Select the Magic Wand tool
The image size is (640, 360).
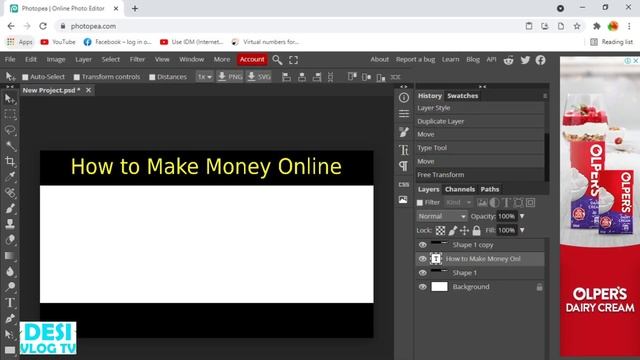coord(10,146)
